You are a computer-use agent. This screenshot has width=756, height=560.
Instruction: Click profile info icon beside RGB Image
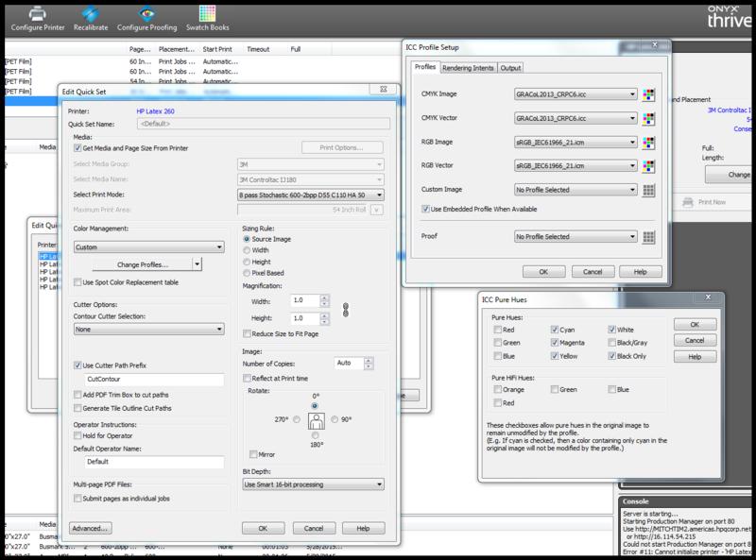(648, 143)
